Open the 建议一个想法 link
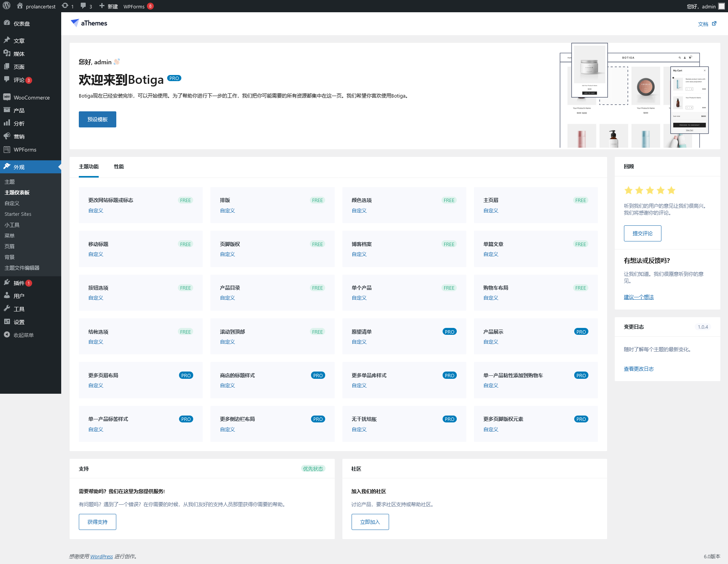This screenshot has width=728, height=564. [x=639, y=297]
